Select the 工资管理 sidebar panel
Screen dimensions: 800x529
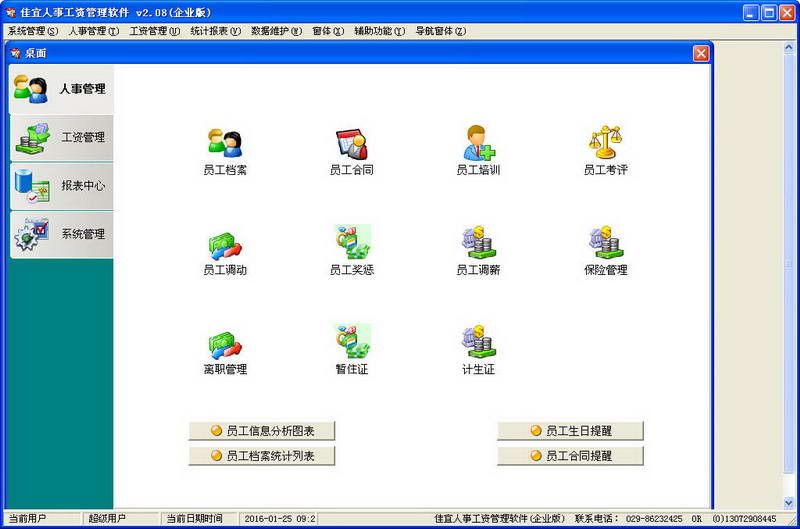pos(62,138)
